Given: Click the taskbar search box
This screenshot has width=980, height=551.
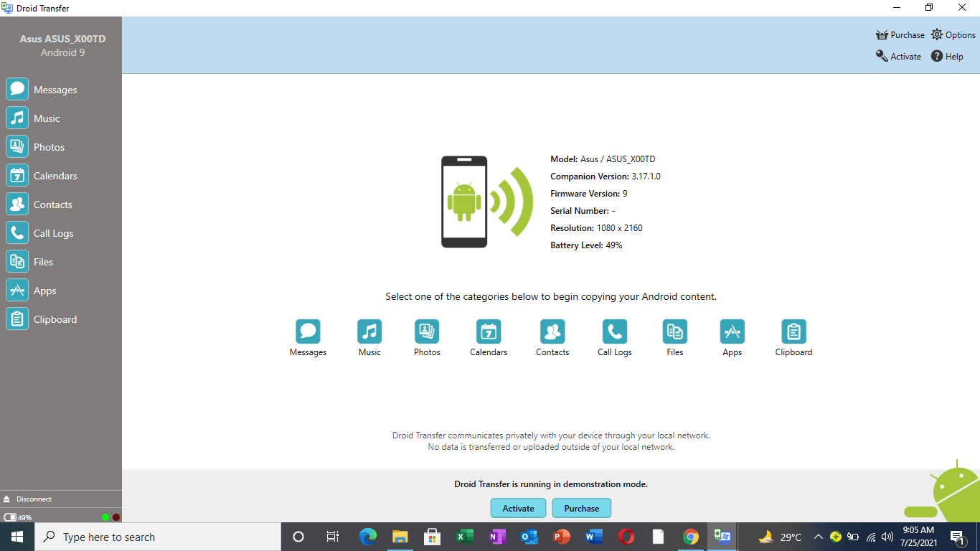Looking at the screenshot, I should (x=158, y=537).
